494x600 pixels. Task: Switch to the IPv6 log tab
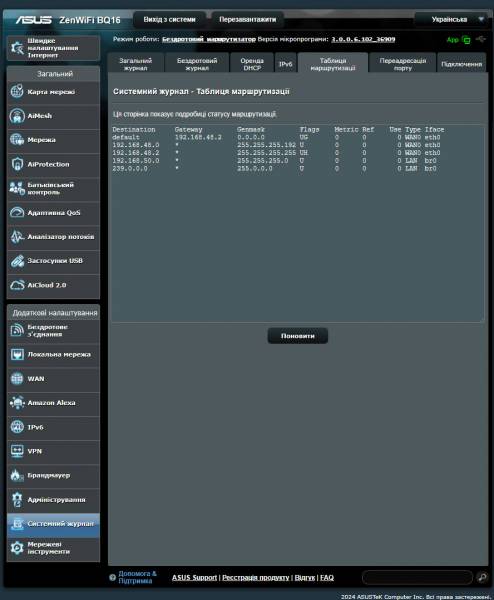click(x=285, y=64)
